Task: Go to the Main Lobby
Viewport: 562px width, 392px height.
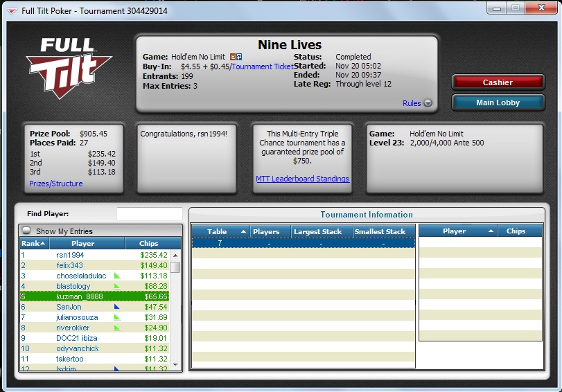Action: [x=498, y=103]
